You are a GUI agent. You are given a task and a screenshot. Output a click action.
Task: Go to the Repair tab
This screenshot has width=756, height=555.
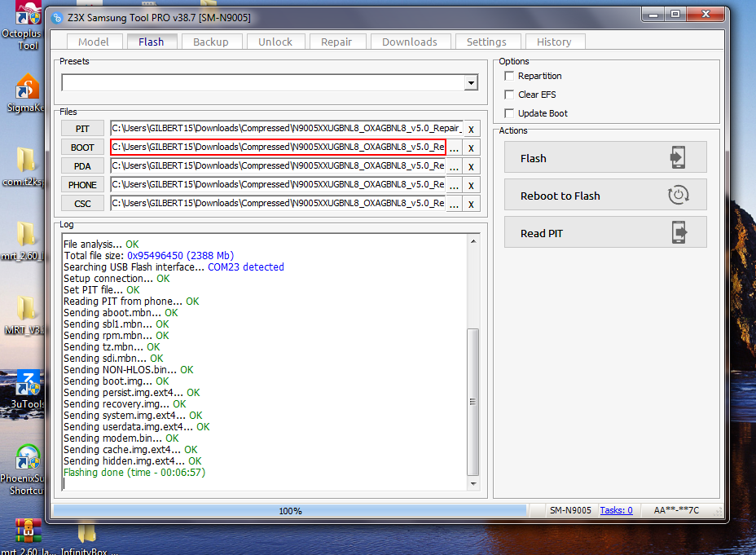pyautogui.click(x=336, y=42)
